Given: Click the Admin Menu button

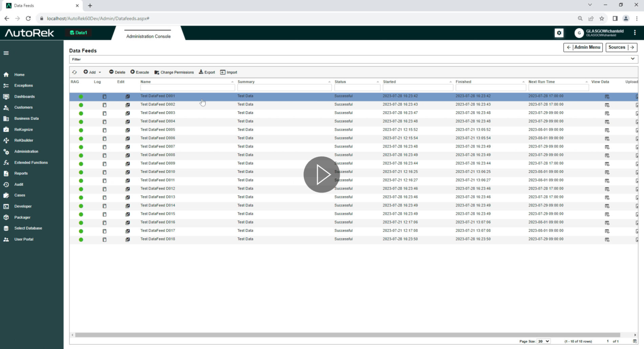Looking at the screenshot, I should point(583,47).
